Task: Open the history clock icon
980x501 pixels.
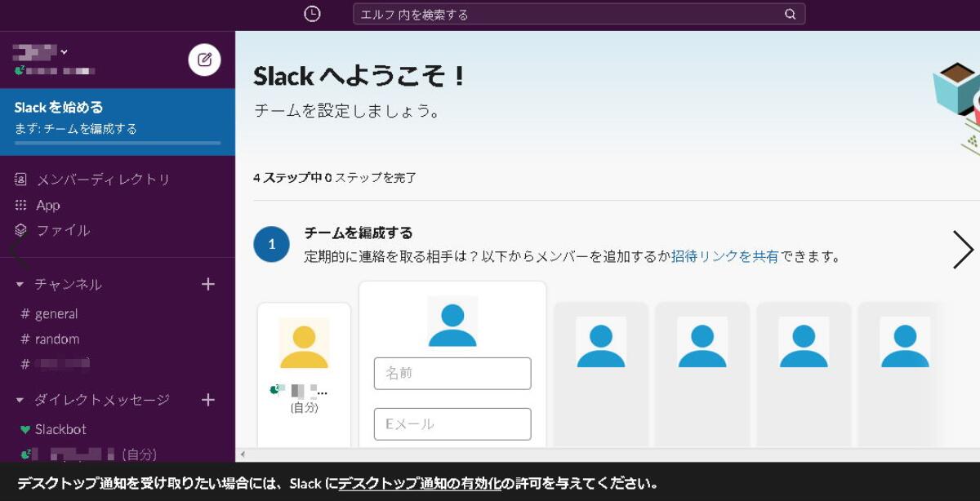Action: pos(312,14)
